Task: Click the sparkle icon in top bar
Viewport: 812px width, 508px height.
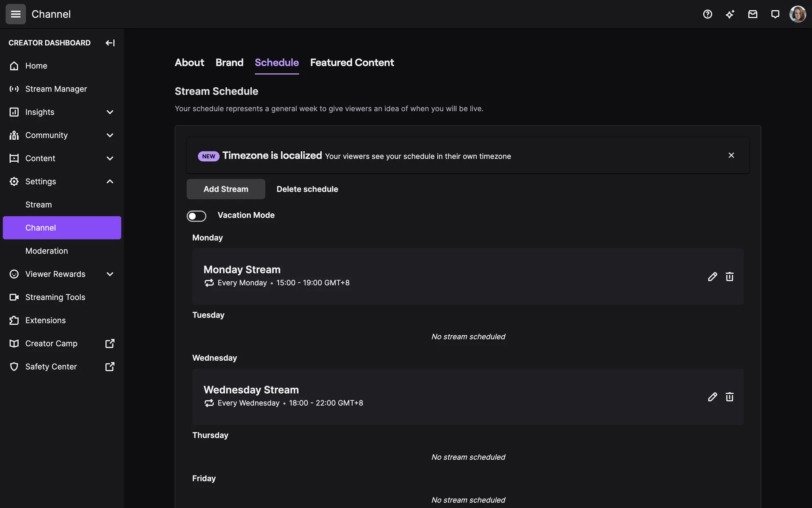Action: tap(730, 14)
